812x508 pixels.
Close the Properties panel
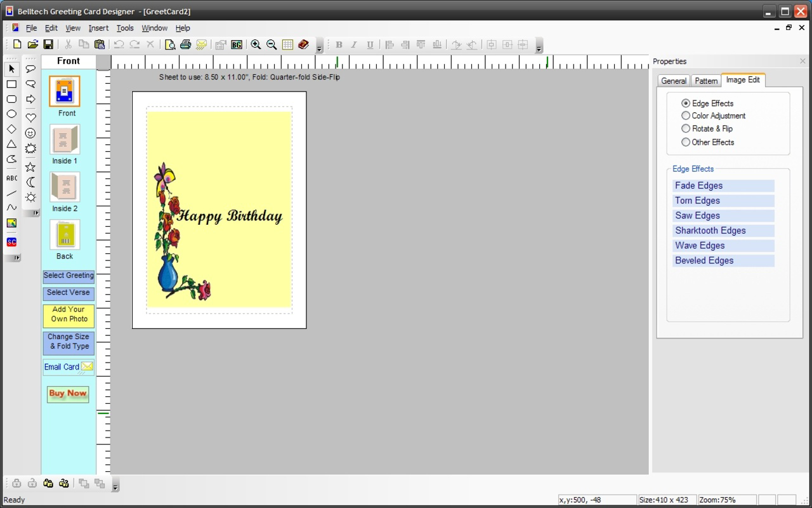click(x=802, y=61)
